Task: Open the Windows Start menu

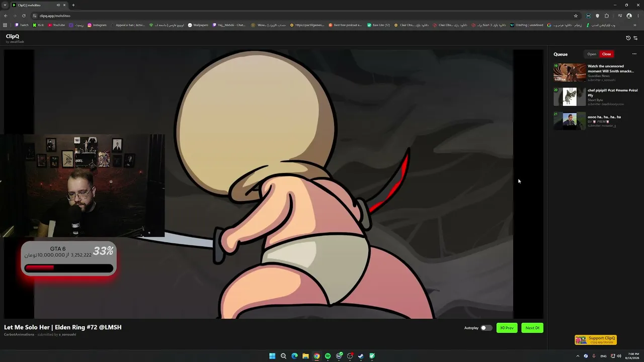Action: 272,356
